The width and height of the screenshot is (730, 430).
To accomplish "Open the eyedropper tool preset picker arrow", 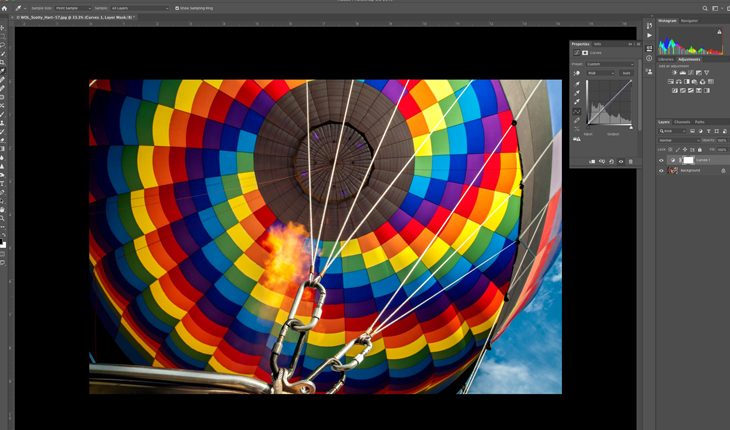I will [25, 8].
